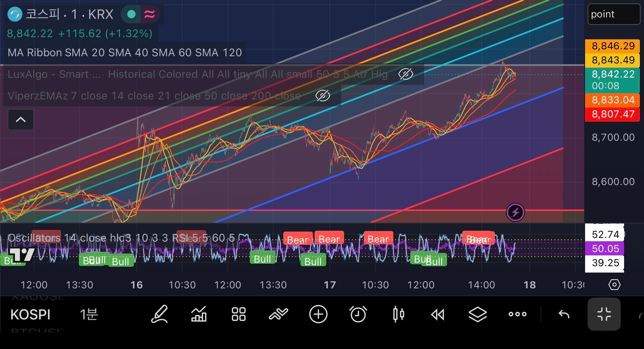Exit fullscreen with the collapse arrows button
644x349 pixels.
[x=604, y=314]
